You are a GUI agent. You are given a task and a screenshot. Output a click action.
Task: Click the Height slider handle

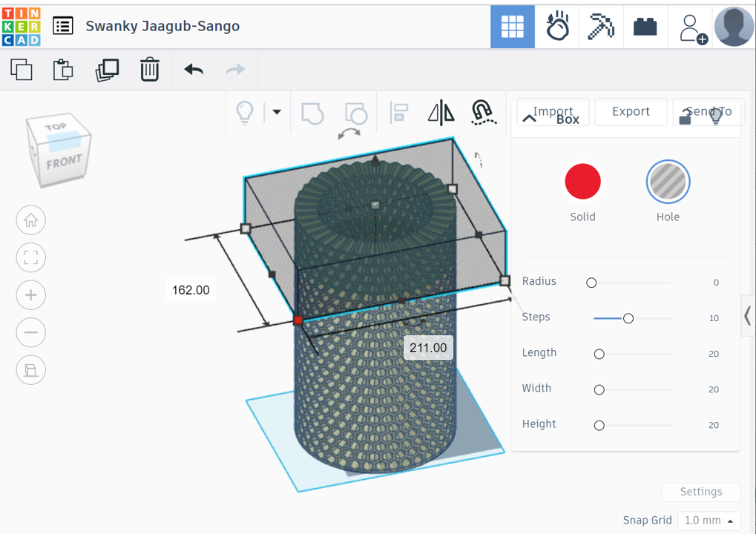pos(599,426)
